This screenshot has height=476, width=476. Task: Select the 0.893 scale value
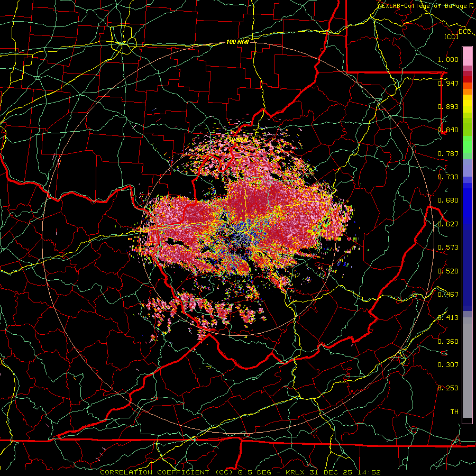point(448,106)
